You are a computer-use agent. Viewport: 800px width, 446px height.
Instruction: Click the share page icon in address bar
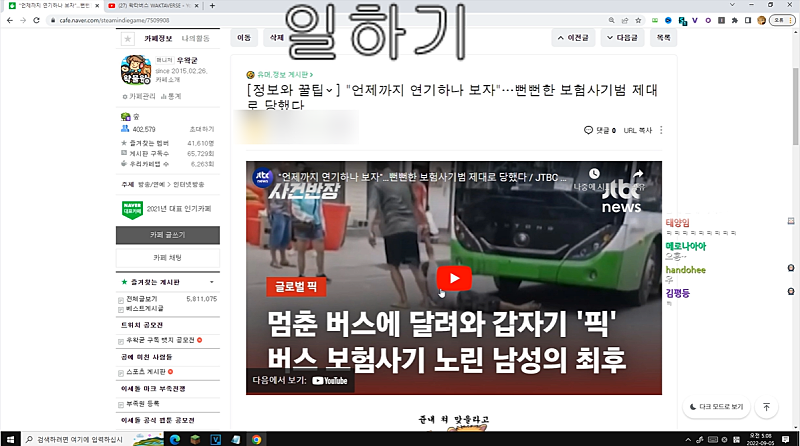coord(624,20)
